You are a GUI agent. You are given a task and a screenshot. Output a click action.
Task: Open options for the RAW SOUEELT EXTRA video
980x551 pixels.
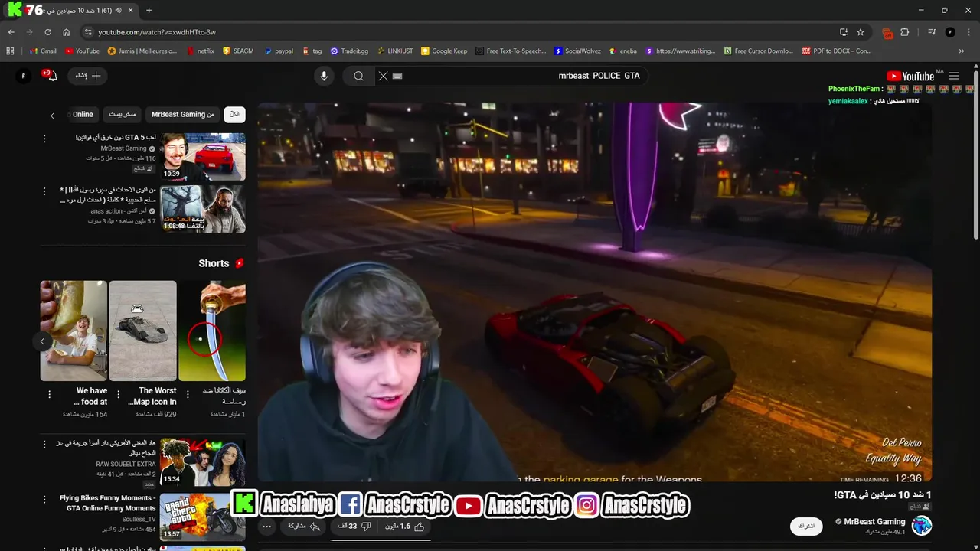coord(44,445)
